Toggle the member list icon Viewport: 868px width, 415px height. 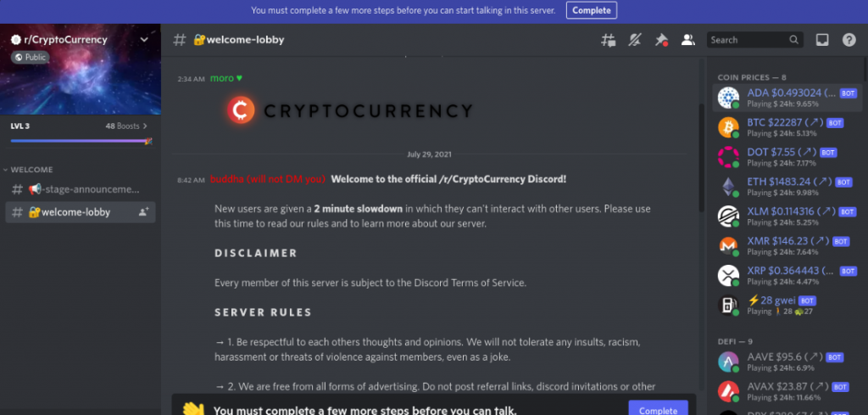point(688,40)
